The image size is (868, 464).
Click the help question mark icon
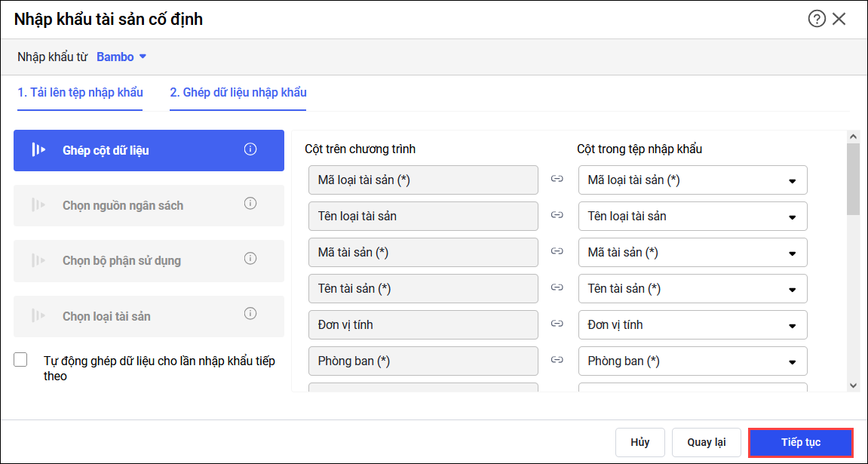pyautogui.click(x=817, y=20)
